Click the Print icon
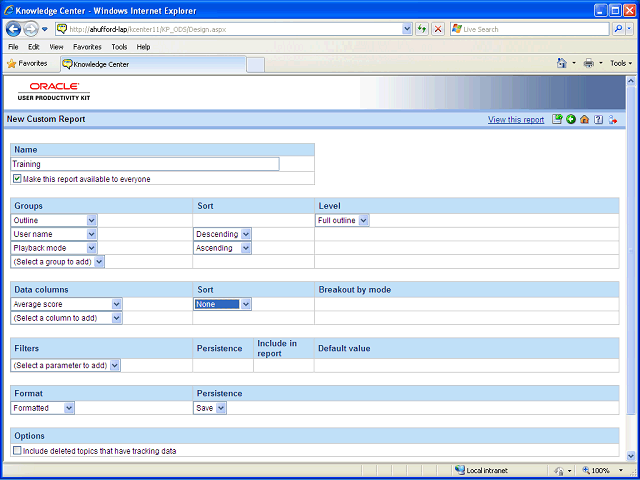640x480 pixels. click(x=589, y=63)
